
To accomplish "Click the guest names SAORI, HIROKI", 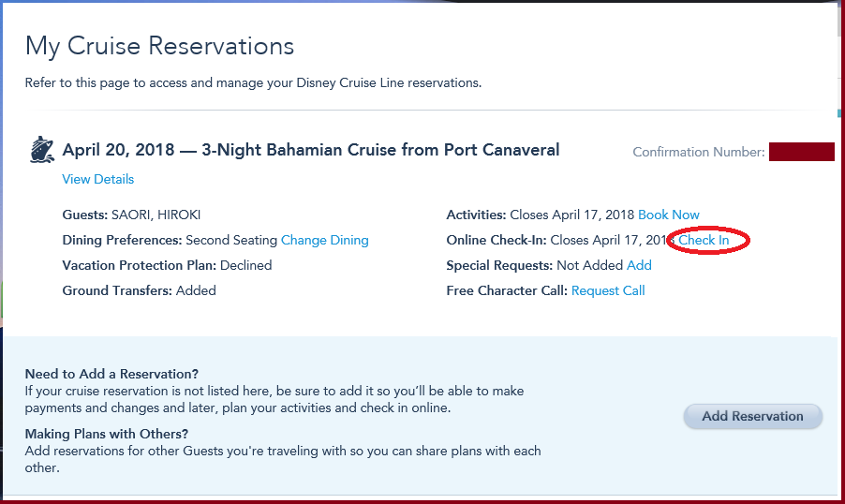I will coord(156,215).
